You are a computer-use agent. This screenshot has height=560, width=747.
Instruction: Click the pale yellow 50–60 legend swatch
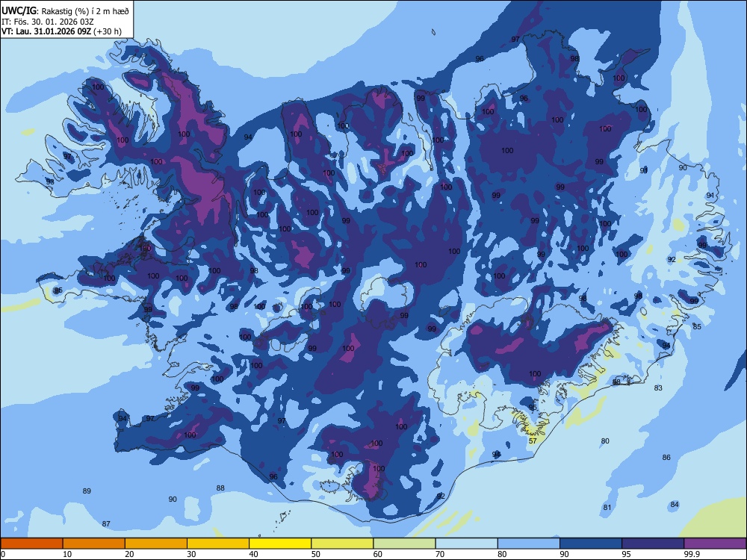[342, 544]
